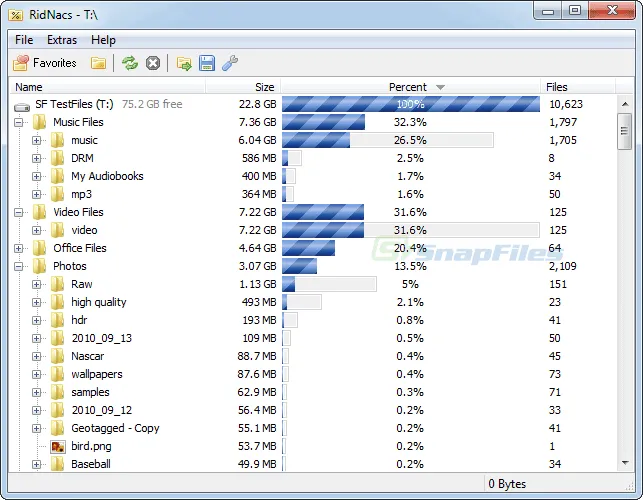Viewport: 643px width, 500px height.
Task: Click the Raw folder icon
Action: [57, 284]
